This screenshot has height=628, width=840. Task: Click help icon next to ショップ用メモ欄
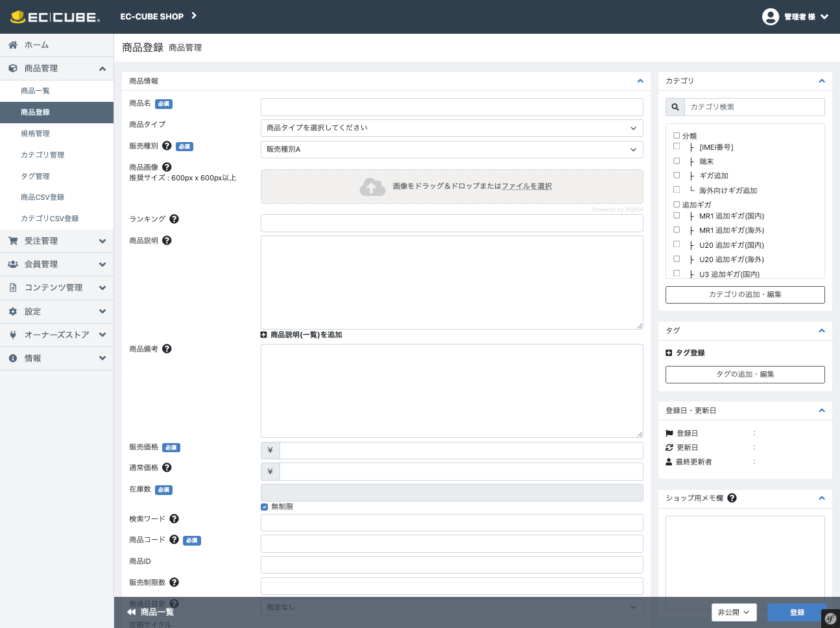(732, 498)
